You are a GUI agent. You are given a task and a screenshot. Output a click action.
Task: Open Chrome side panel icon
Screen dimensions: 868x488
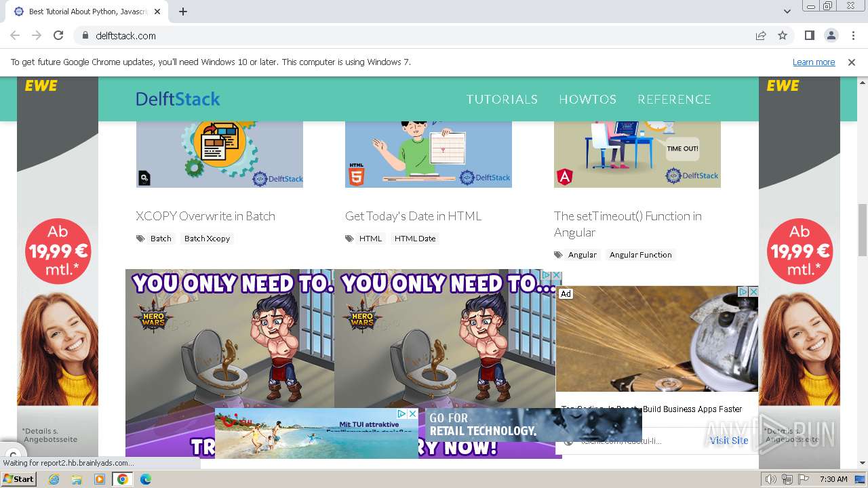click(809, 35)
